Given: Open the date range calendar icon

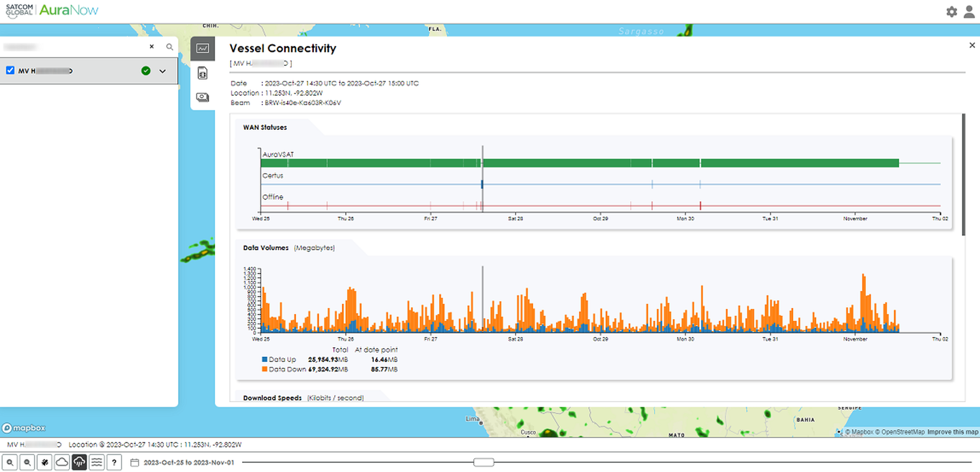Looking at the screenshot, I should [135, 463].
